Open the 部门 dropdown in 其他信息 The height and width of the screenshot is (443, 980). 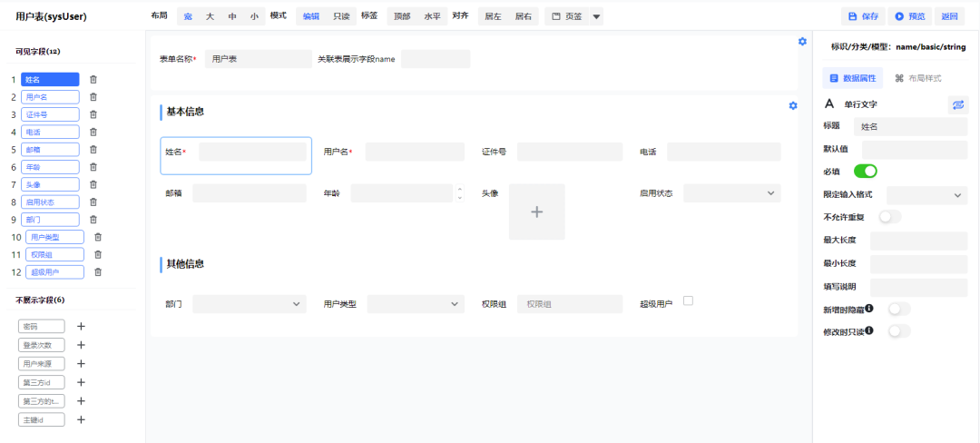[x=250, y=304]
